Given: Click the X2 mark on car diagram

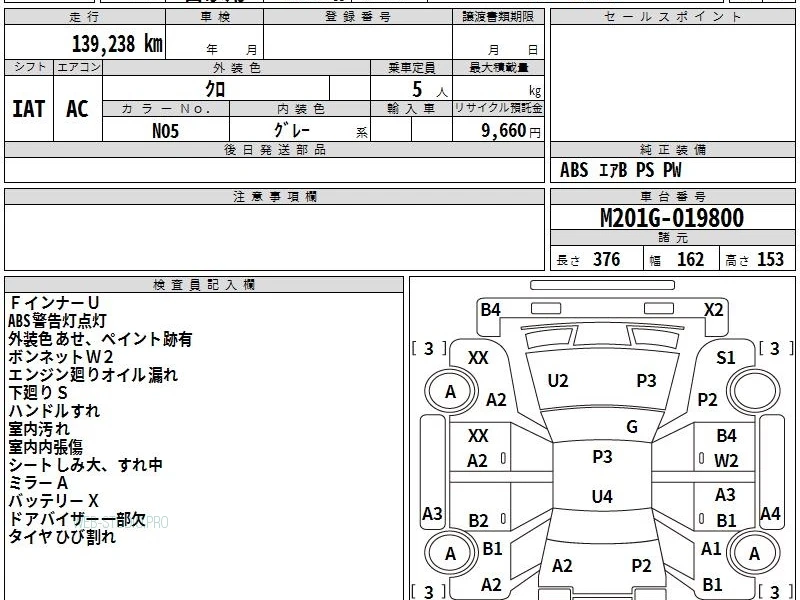Looking at the screenshot, I should (714, 310).
